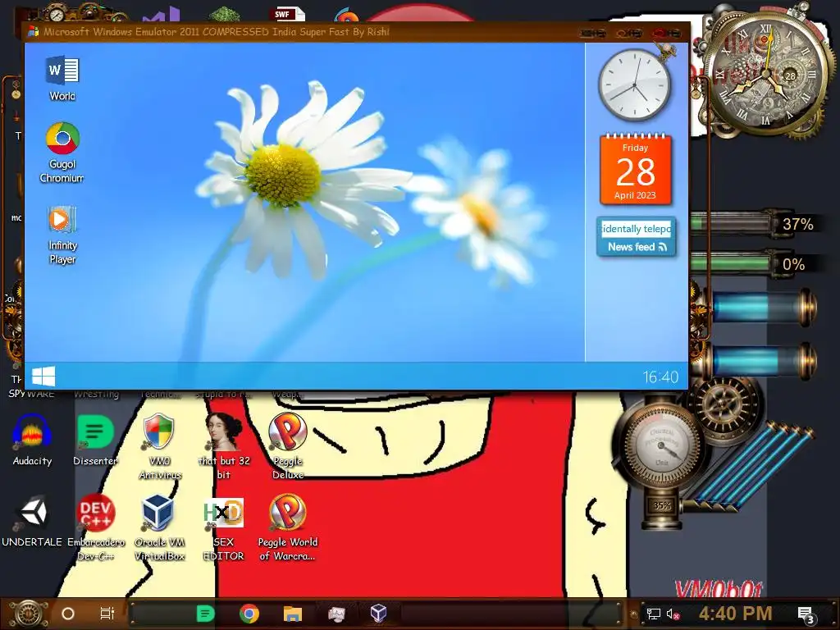Launch Gugol Chromium in the emulator
This screenshot has height=630, width=840.
(62, 153)
